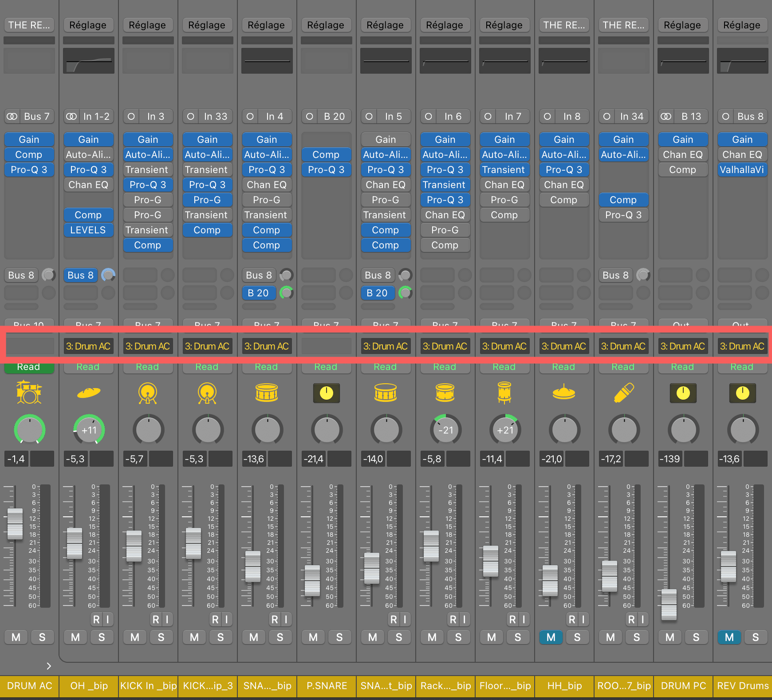Solo the DRUM PC channel
772x700 pixels.
(696, 637)
